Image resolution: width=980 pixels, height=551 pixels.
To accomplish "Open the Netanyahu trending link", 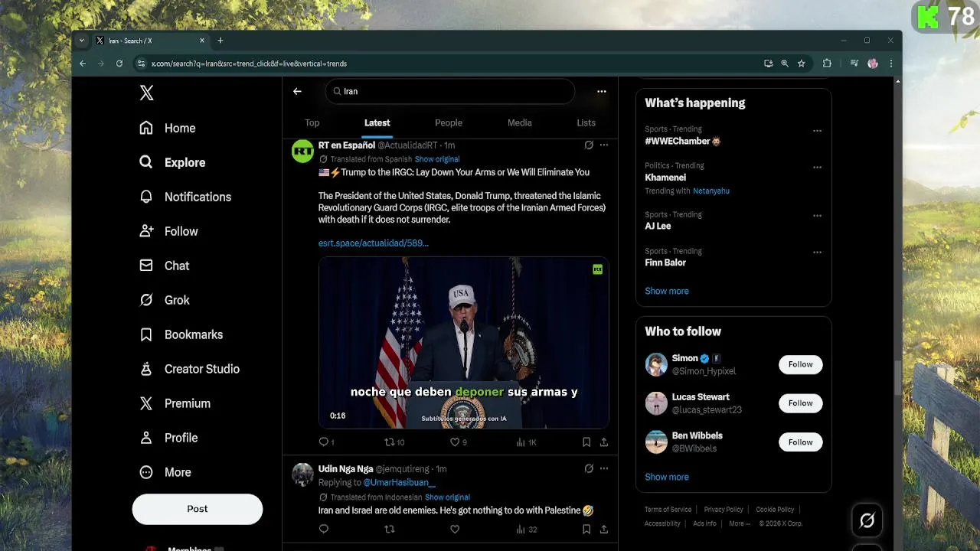I will pos(711,191).
